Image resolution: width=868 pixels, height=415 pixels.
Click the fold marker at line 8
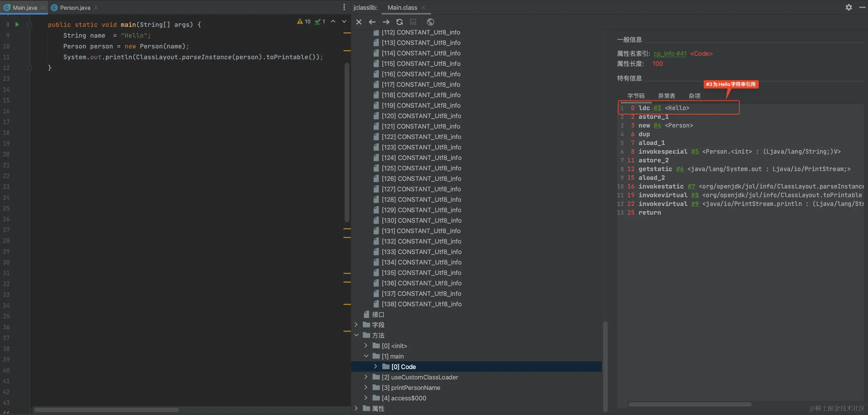[30, 25]
